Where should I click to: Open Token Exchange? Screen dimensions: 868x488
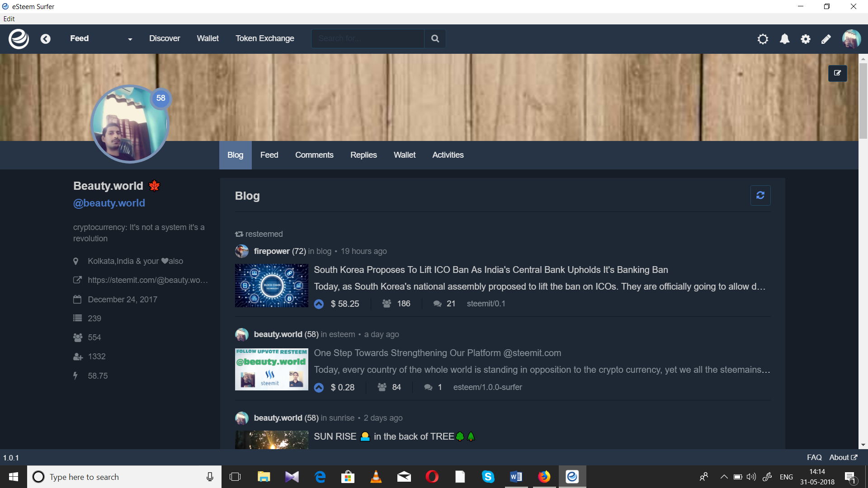click(265, 39)
